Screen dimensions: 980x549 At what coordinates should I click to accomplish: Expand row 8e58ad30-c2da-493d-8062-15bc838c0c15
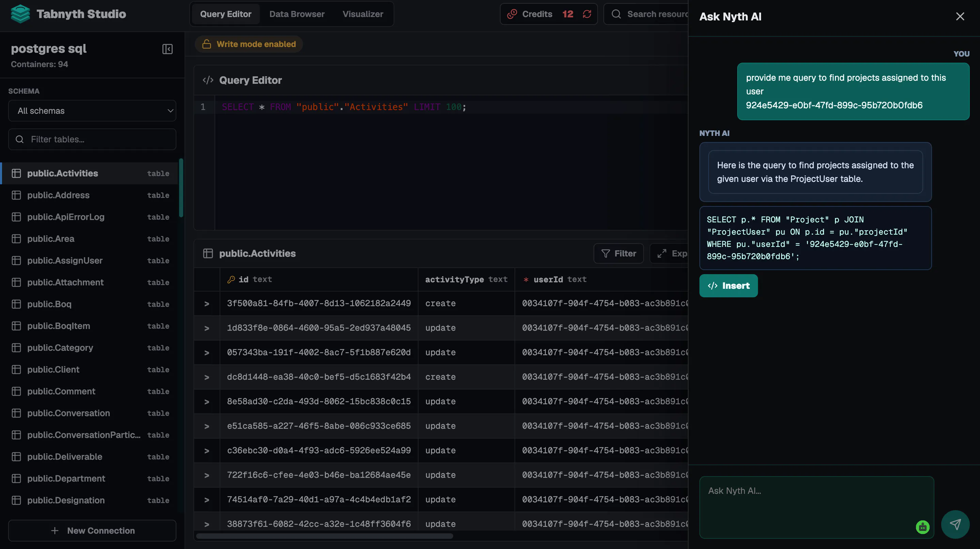(x=207, y=402)
